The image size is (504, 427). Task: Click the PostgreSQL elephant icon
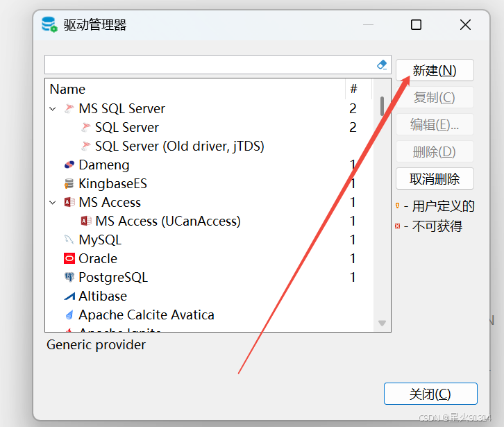69,277
